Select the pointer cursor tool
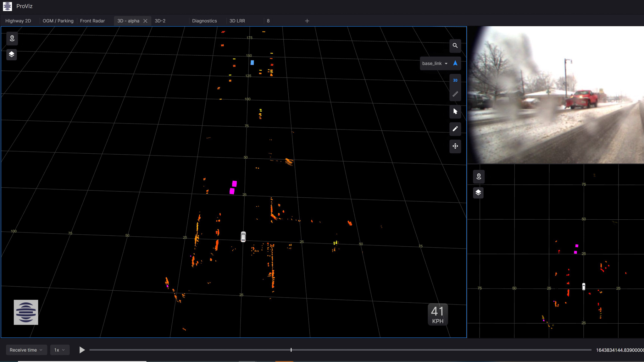This screenshot has width=644, height=362. (x=455, y=111)
